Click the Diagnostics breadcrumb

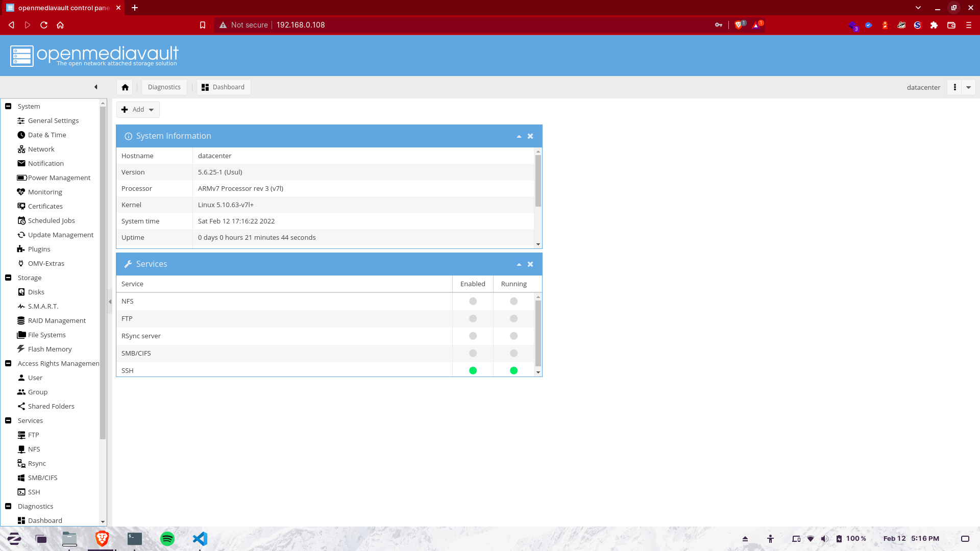164,87
